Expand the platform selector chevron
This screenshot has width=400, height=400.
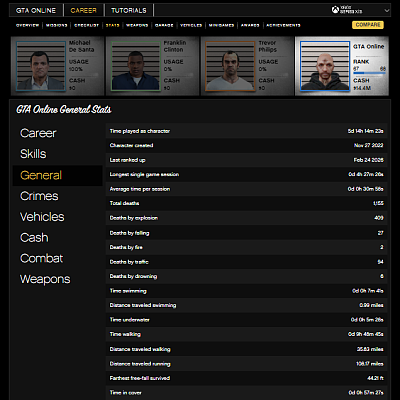click(387, 10)
